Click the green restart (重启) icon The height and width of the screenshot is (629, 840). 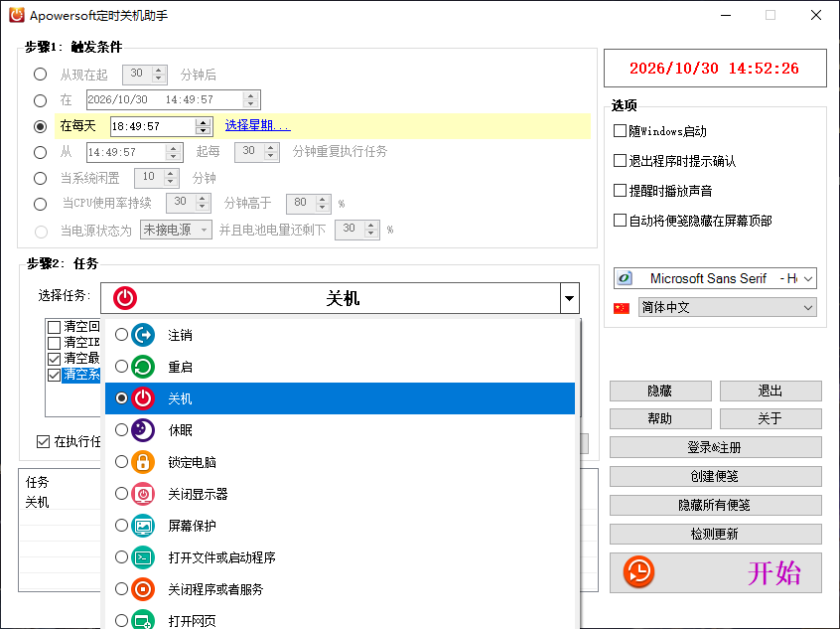pos(143,367)
